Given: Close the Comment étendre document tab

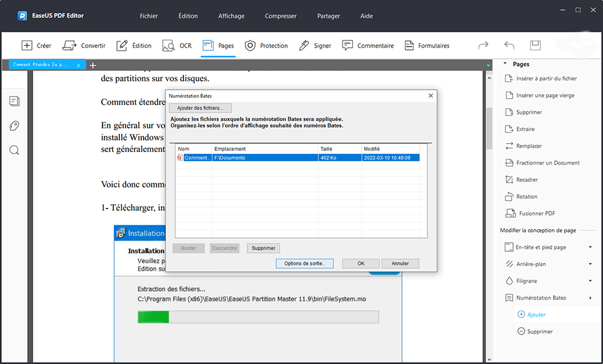Looking at the screenshot, I should tap(78, 65).
